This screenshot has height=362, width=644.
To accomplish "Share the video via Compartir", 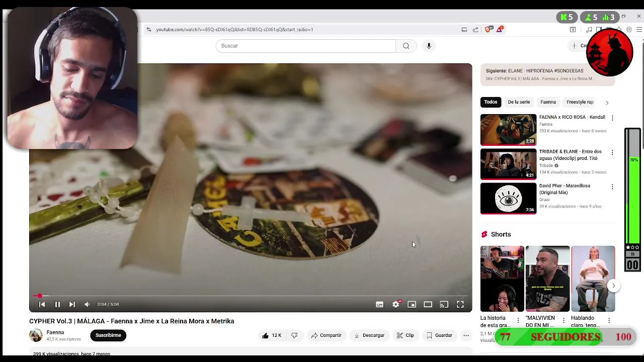I will 326,335.
